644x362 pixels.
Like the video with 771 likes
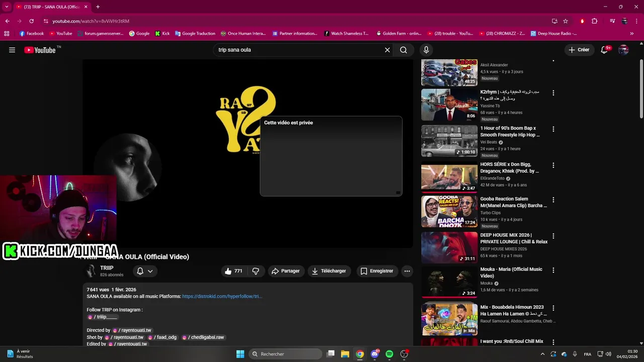coord(233,271)
